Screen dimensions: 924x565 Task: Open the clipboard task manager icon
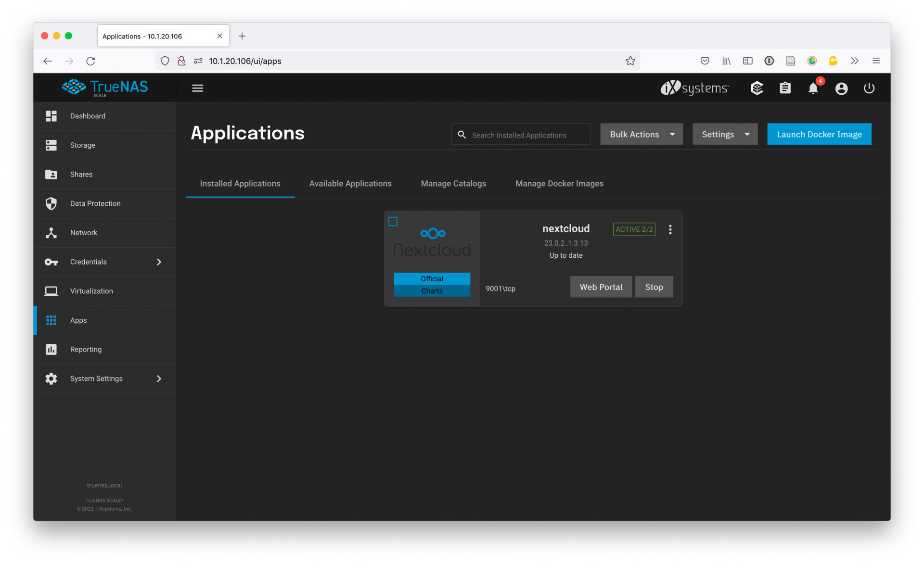[x=785, y=88]
